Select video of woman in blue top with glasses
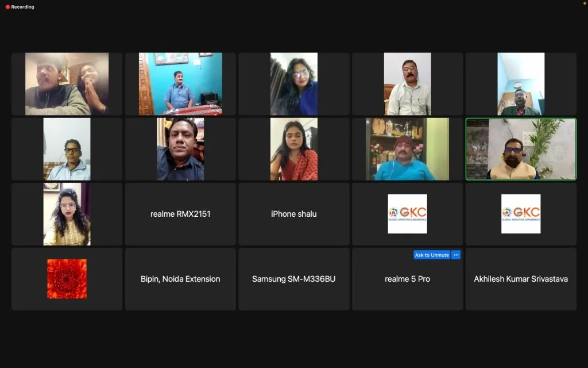588x368 pixels. click(294, 84)
